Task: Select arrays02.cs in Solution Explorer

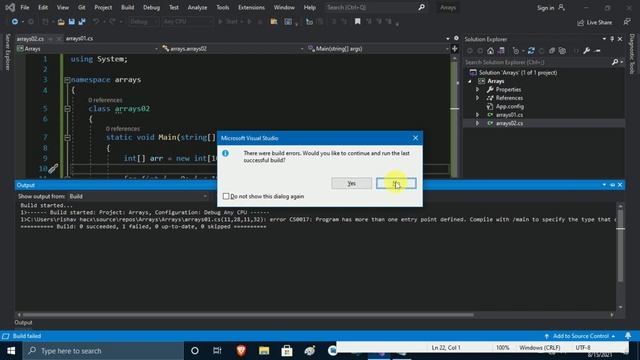Action: pyautogui.click(x=509, y=123)
